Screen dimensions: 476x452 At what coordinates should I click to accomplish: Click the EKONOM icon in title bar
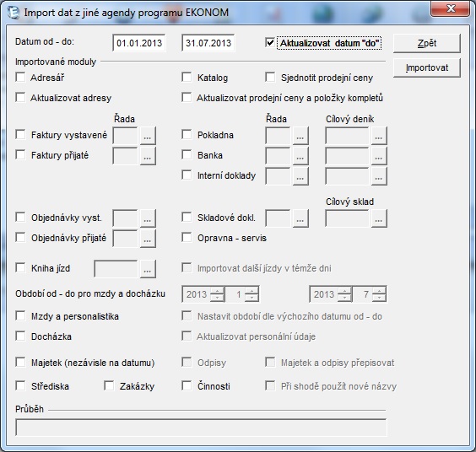(x=13, y=13)
